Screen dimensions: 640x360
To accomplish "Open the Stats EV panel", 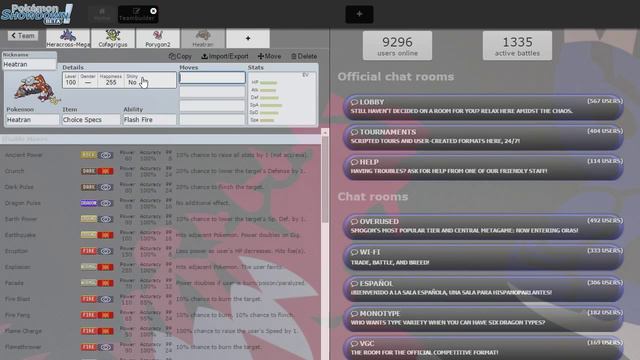I will (x=282, y=98).
